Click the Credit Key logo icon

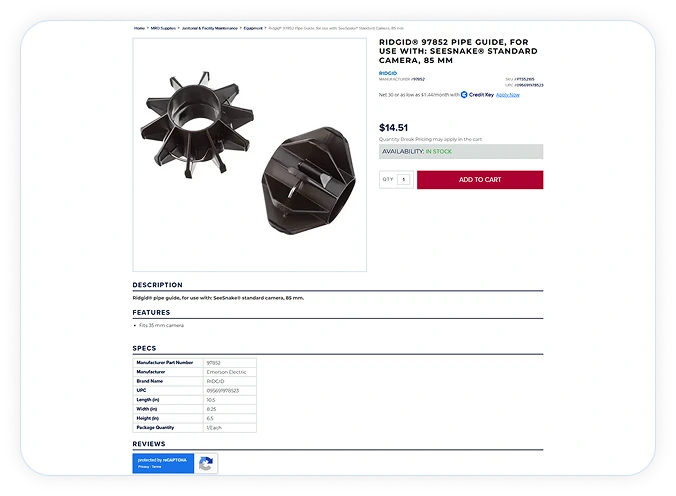(464, 95)
